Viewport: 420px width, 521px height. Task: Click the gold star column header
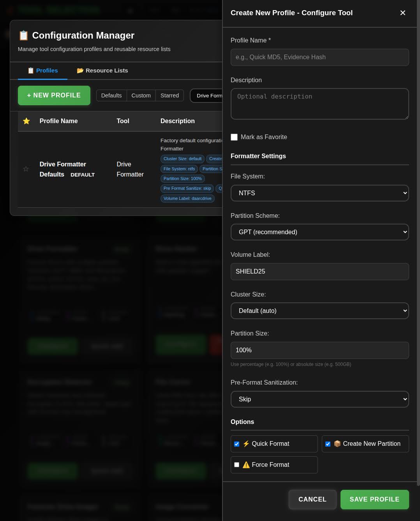click(x=26, y=121)
